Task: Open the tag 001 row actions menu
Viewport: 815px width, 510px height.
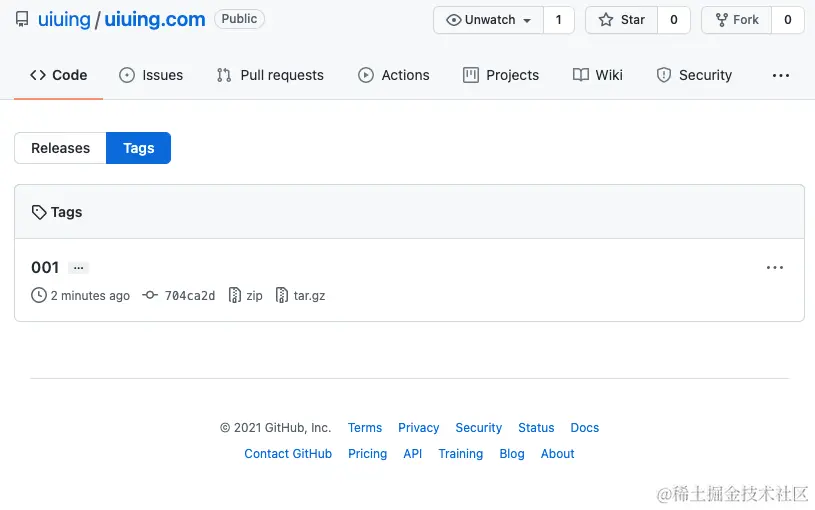Action: click(x=775, y=268)
